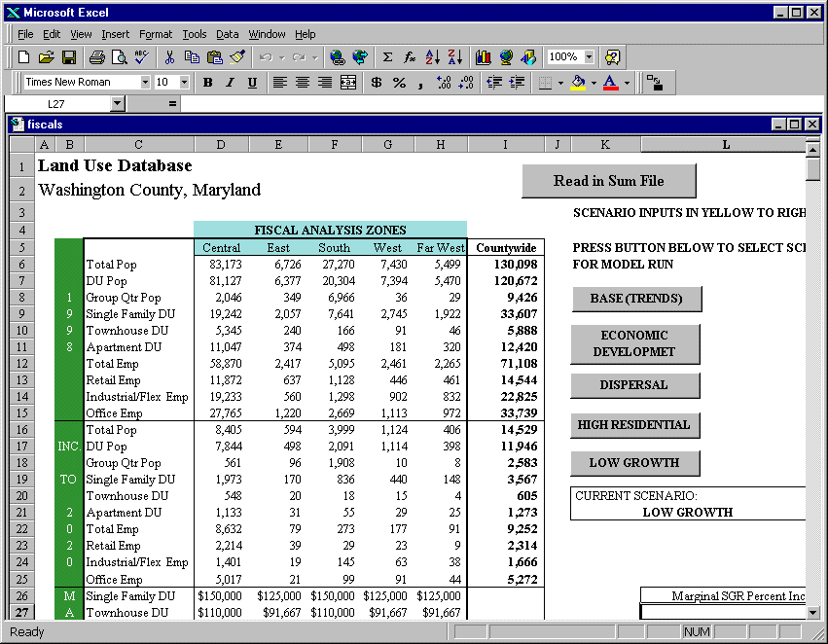Align cell contents to the right
The width and height of the screenshot is (828, 644).
[x=325, y=83]
